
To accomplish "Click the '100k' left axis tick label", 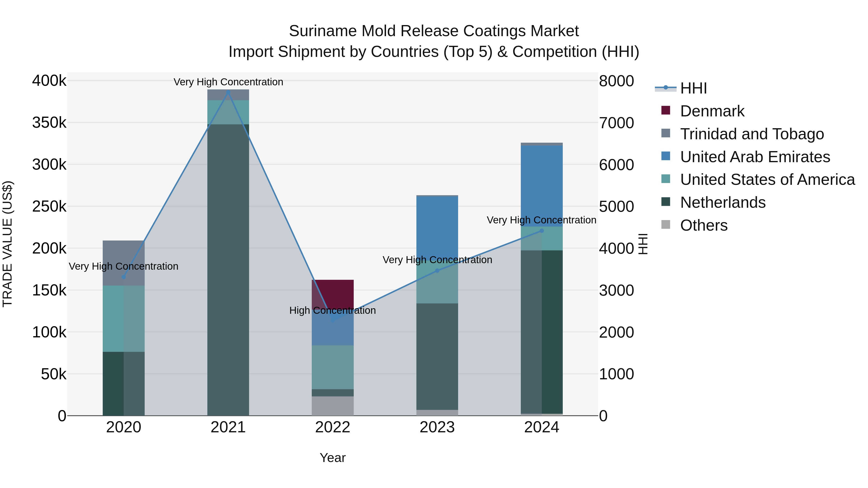I will point(49,332).
